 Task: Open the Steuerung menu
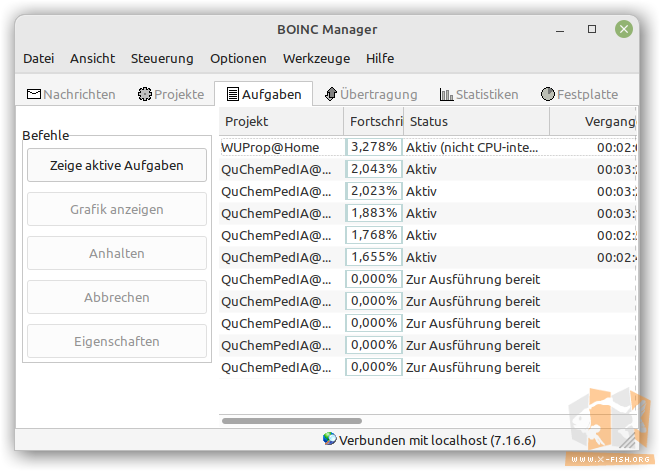tap(162, 59)
